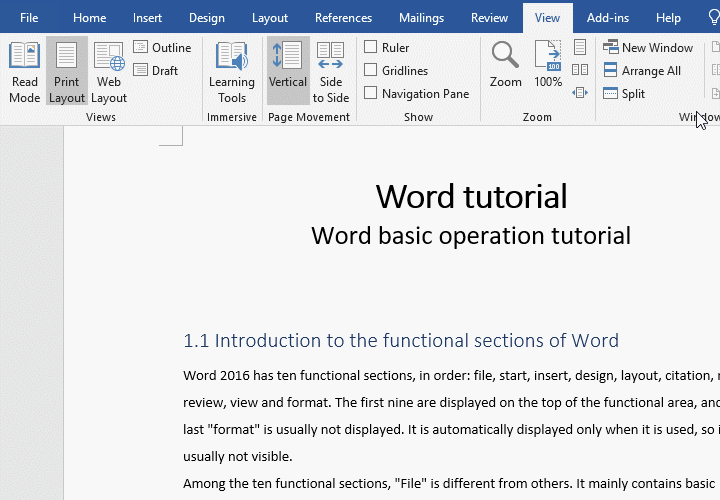The height and width of the screenshot is (500, 720).
Task: Click the line beginning 'last "format" is usually'
Action: click(x=451, y=430)
